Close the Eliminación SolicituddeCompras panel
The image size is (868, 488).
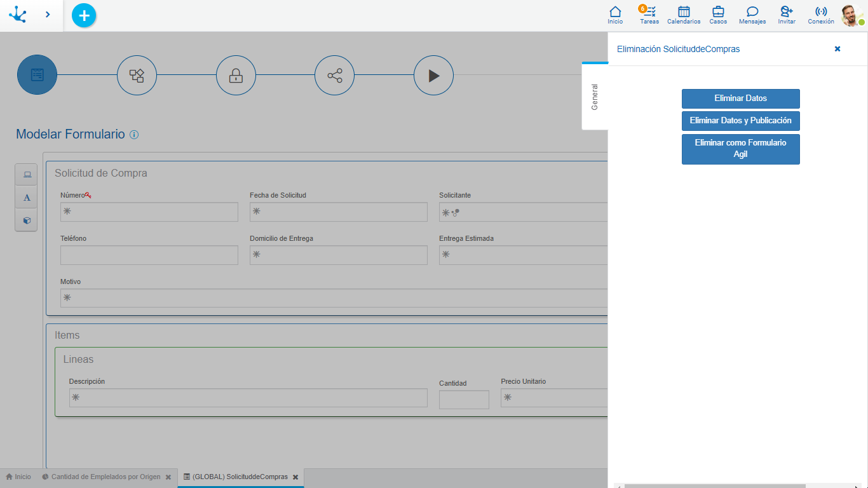pyautogui.click(x=837, y=49)
